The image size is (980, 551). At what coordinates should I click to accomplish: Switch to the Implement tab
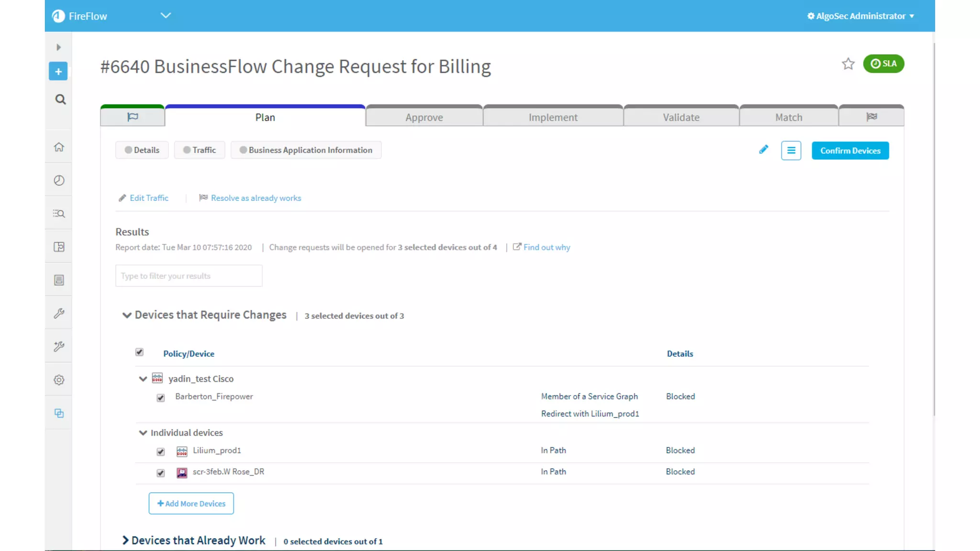pos(553,117)
